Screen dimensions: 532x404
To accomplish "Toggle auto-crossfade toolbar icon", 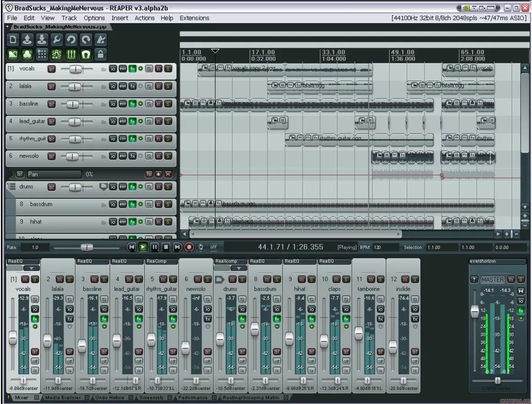I will click(x=13, y=54).
